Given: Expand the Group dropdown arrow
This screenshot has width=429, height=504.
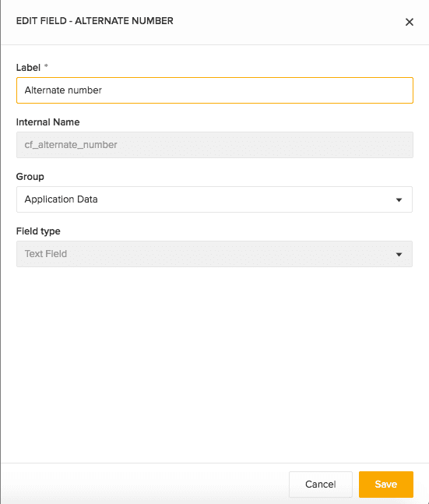Looking at the screenshot, I should (x=399, y=200).
